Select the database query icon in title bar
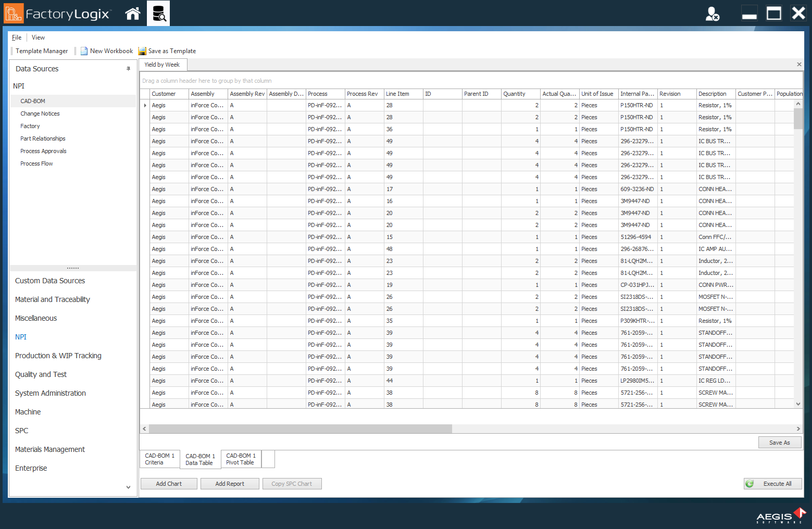The width and height of the screenshot is (812, 529). [x=158, y=13]
